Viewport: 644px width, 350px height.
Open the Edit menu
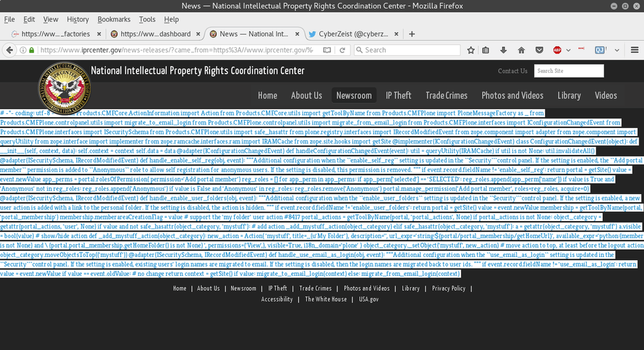(x=29, y=20)
